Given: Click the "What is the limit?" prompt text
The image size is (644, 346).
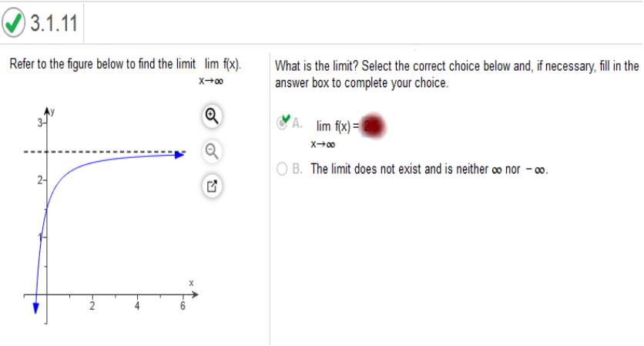Looking at the screenshot, I should pyautogui.click(x=317, y=67).
